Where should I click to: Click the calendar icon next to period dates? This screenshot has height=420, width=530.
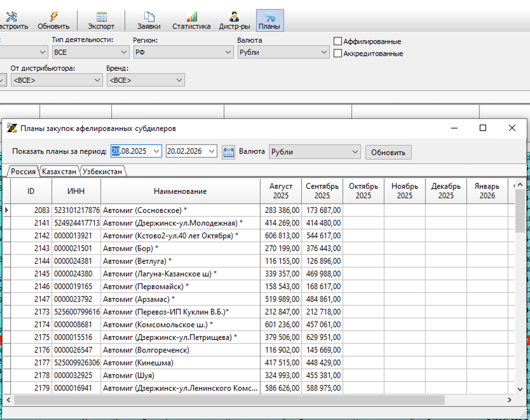[x=228, y=152]
